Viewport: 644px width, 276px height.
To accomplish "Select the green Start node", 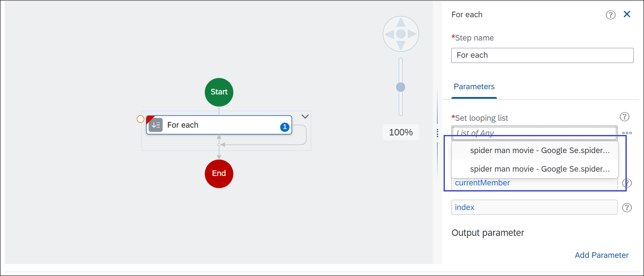I will click(219, 92).
